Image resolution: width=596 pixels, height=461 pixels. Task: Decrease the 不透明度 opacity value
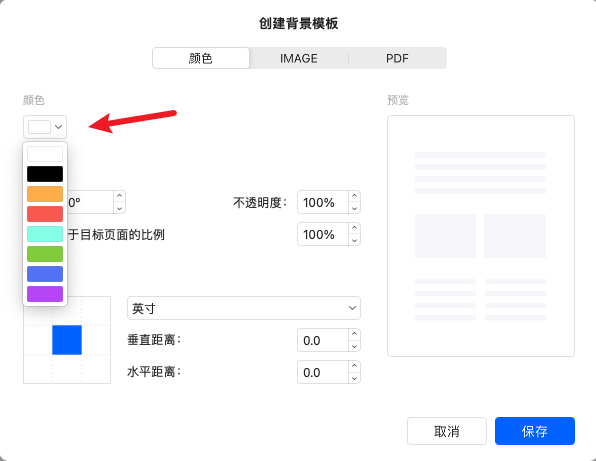point(354,208)
